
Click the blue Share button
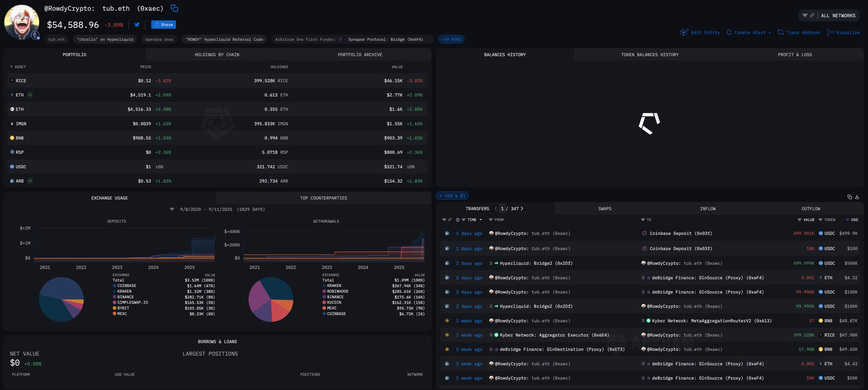click(163, 25)
